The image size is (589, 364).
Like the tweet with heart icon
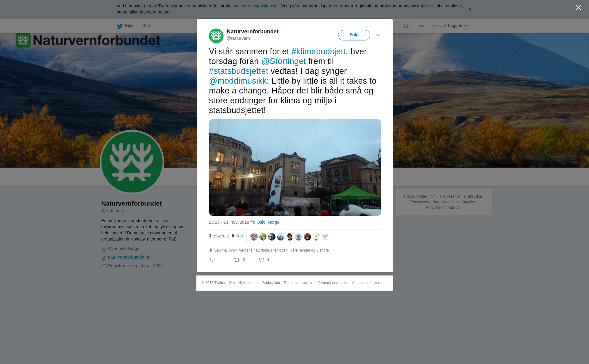261,260
